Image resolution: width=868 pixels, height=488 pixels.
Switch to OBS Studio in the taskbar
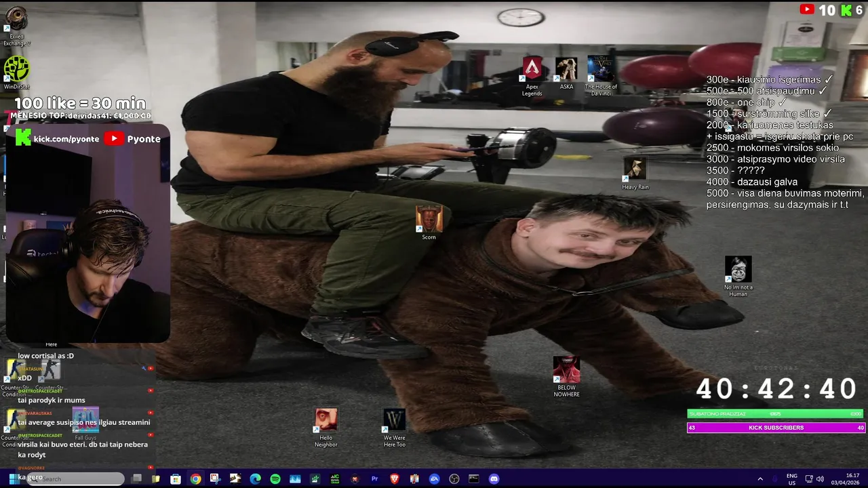(x=454, y=479)
